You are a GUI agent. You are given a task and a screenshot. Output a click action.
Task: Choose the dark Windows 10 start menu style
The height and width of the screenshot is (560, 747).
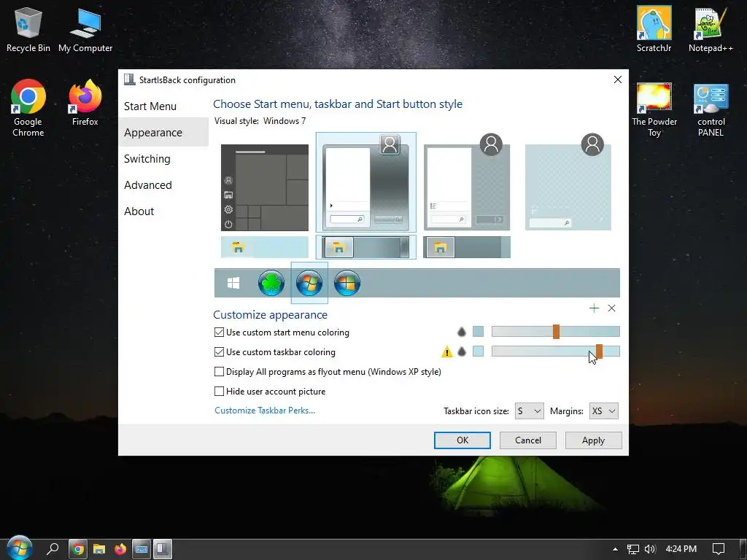tap(264, 187)
